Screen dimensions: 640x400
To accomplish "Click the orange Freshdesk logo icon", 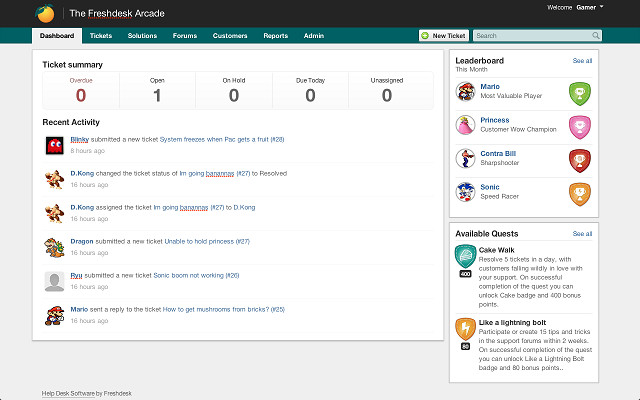I will 45,13.
